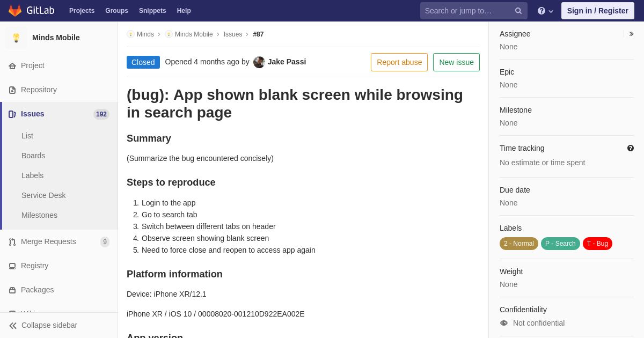Click the T - Bug label
644x338 pixels.
(x=597, y=244)
